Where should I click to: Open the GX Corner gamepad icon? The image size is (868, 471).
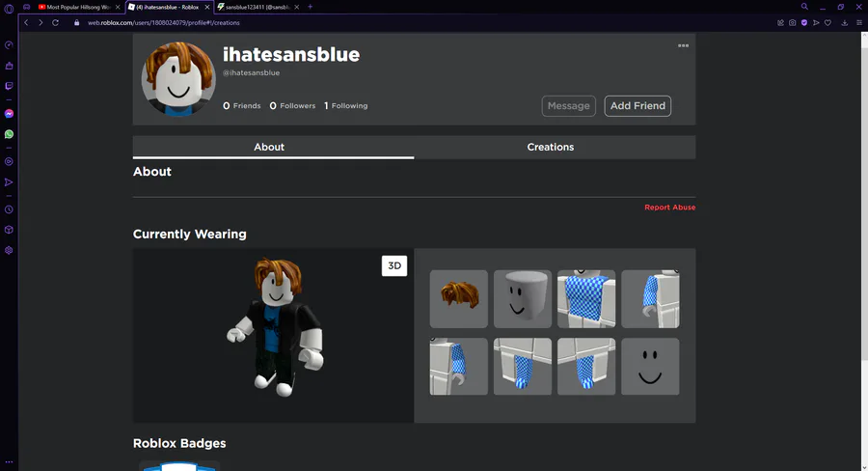27,7
